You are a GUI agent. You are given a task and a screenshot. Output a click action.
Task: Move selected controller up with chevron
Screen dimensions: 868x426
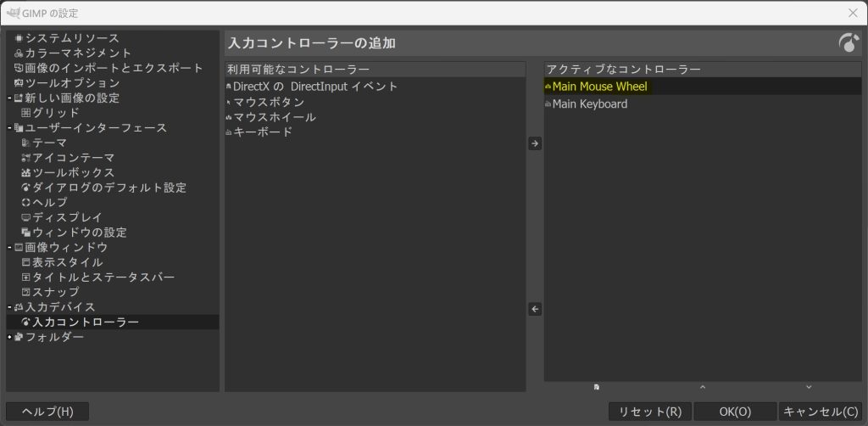(x=703, y=387)
